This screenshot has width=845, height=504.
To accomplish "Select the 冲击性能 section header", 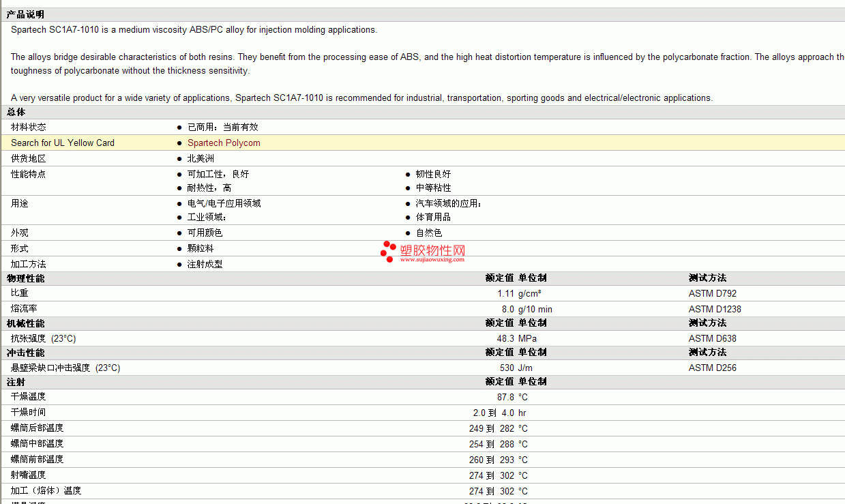I will (25, 353).
